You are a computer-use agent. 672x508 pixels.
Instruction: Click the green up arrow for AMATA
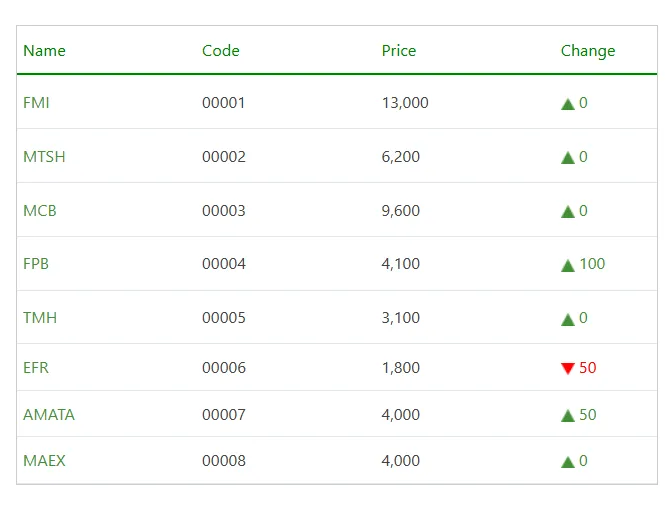[x=568, y=415]
